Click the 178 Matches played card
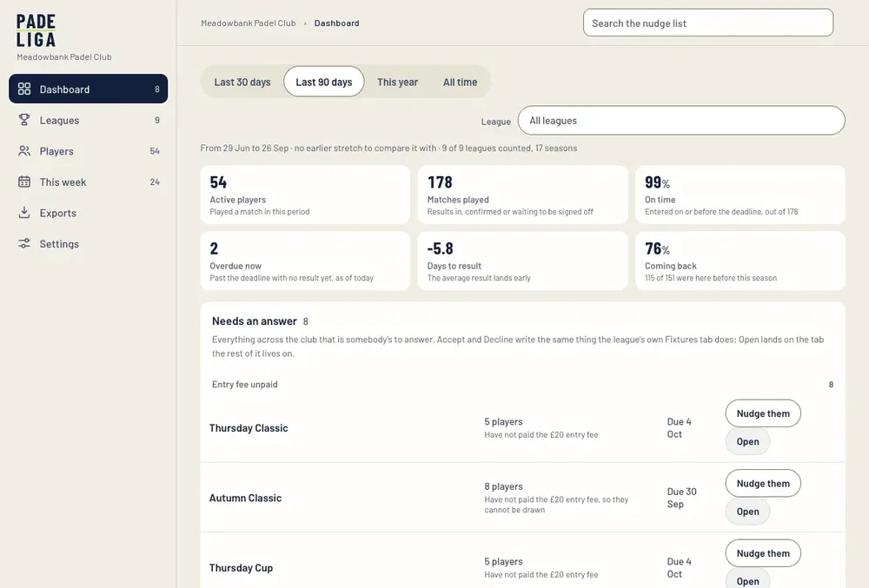This screenshot has height=588, width=869. coord(522,195)
